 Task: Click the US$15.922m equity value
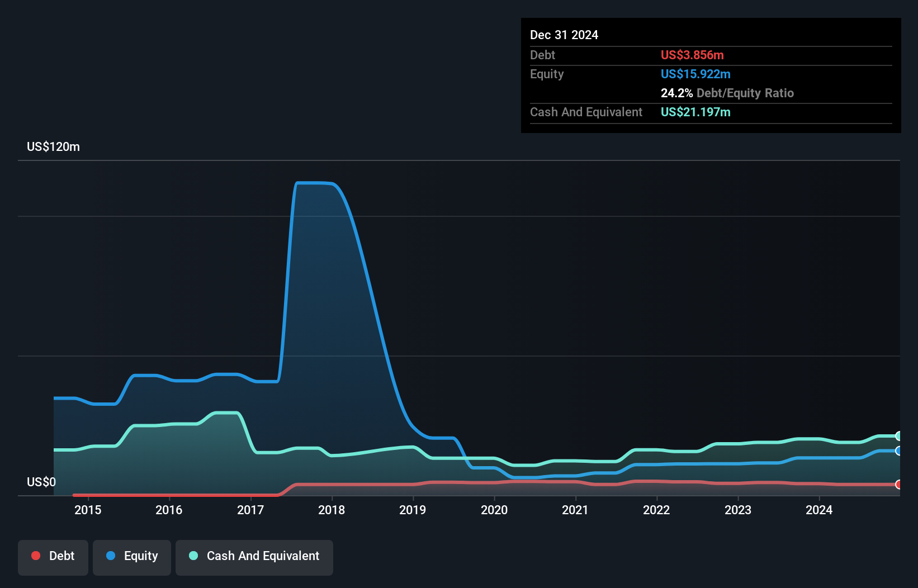695,74
